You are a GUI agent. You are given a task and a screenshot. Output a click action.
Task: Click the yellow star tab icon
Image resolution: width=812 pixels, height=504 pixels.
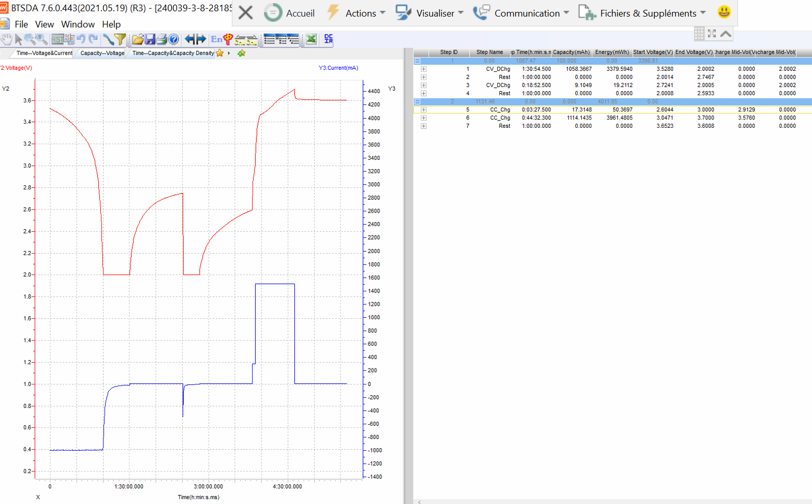(220, 53)
